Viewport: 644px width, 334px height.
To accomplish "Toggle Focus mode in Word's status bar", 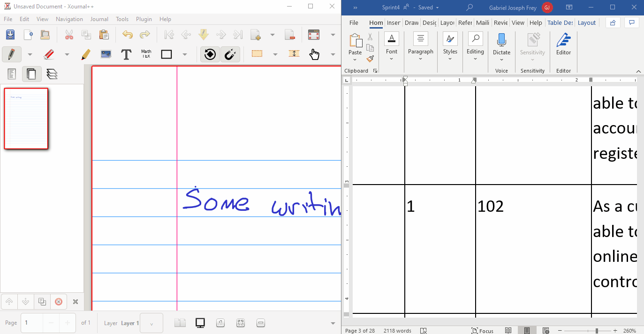I will pos(483,330).
